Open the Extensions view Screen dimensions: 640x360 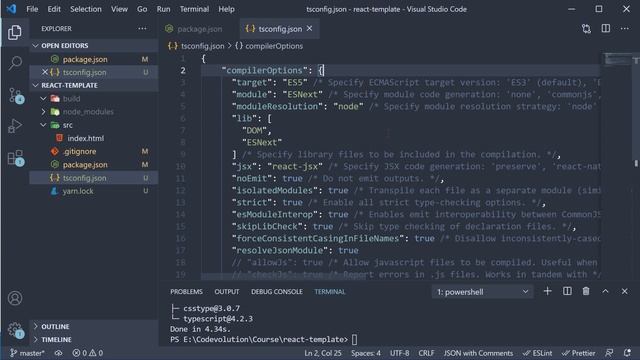[x=16, y=158]
